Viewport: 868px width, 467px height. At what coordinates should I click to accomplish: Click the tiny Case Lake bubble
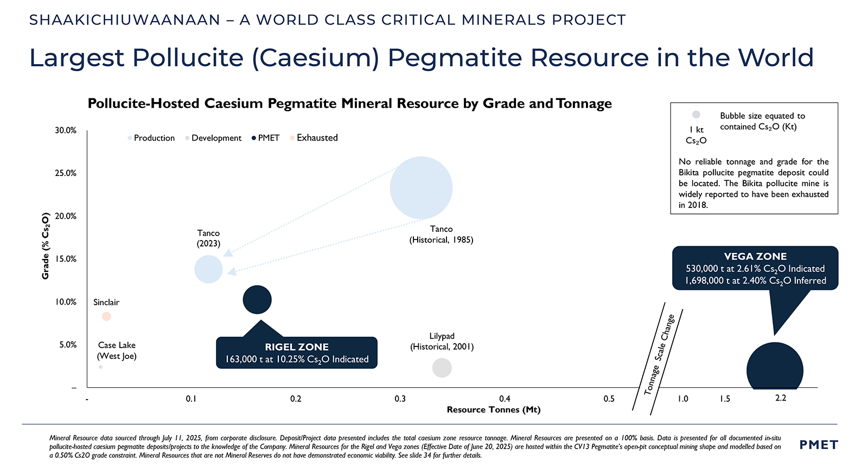[101, 367]
